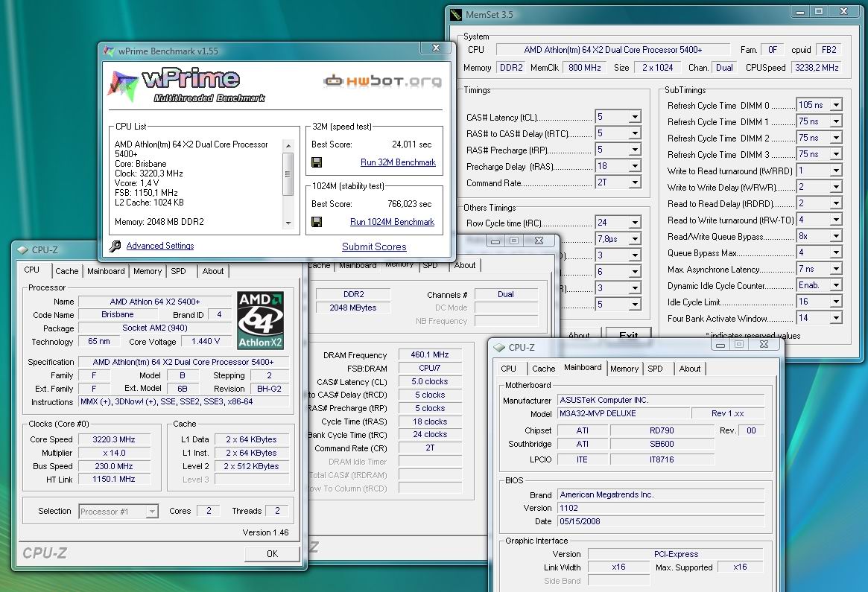The image size is (868, 592).
Task: Click the CPU-Z title icon in the CPU window
Action: coord(22,250)
